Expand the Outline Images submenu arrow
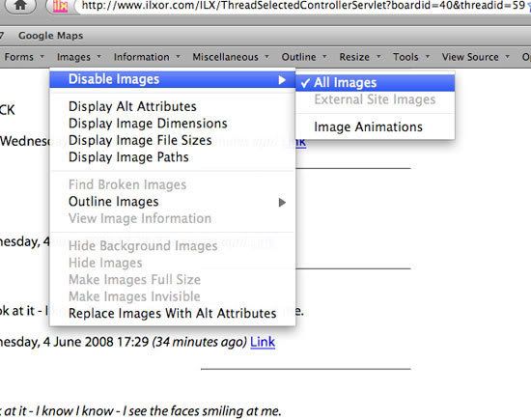531x420 pixels. point(282,202)
